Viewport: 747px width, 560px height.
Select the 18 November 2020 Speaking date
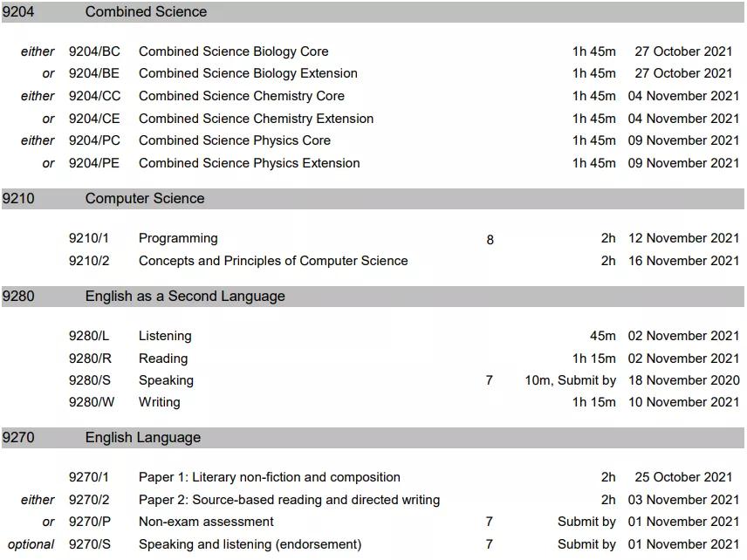683,380
